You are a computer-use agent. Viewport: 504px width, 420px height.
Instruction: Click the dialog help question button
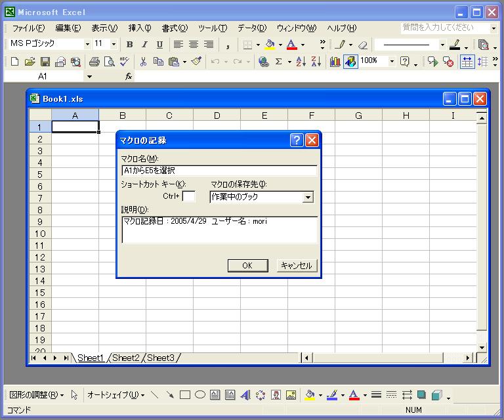(297, 140)
